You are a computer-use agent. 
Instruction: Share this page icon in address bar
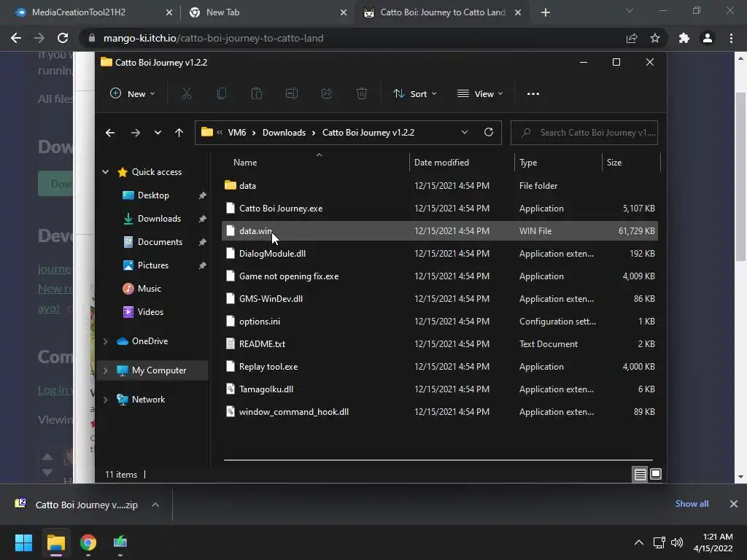pyautogui.click(x=632, y=38)
